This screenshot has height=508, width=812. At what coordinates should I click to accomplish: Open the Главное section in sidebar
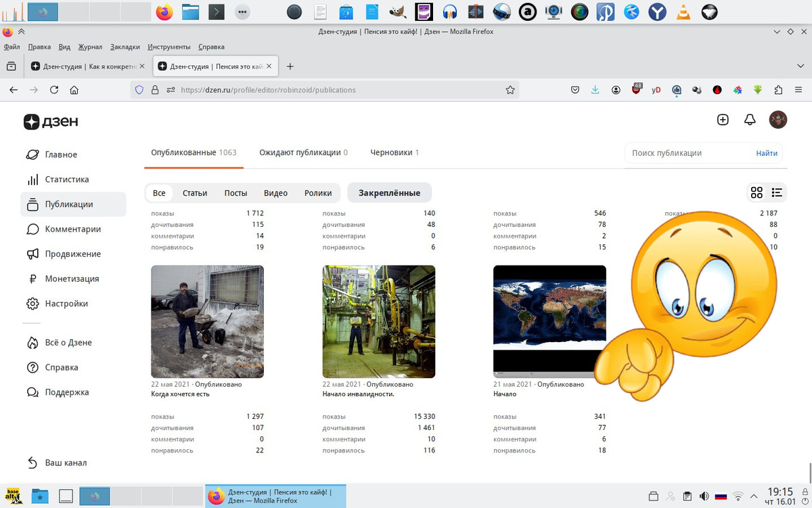pyautogui.click(x=61, y=154)
